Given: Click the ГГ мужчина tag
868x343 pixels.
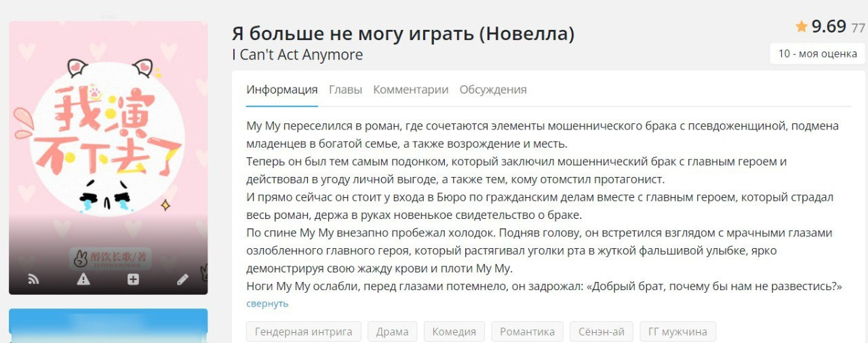Looking at the screenshot, I should [677, 331].
